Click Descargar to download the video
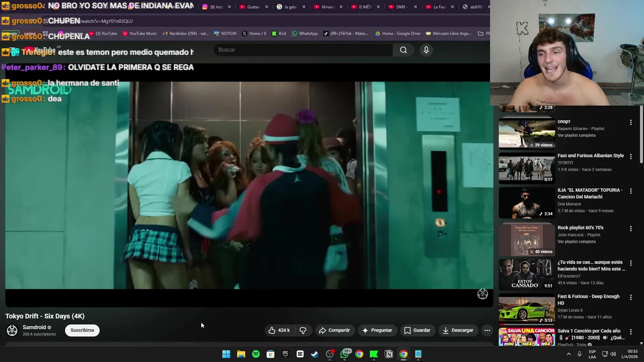Image resolution: width=644 pixels, height=362 pixels. tap(458, 330)
